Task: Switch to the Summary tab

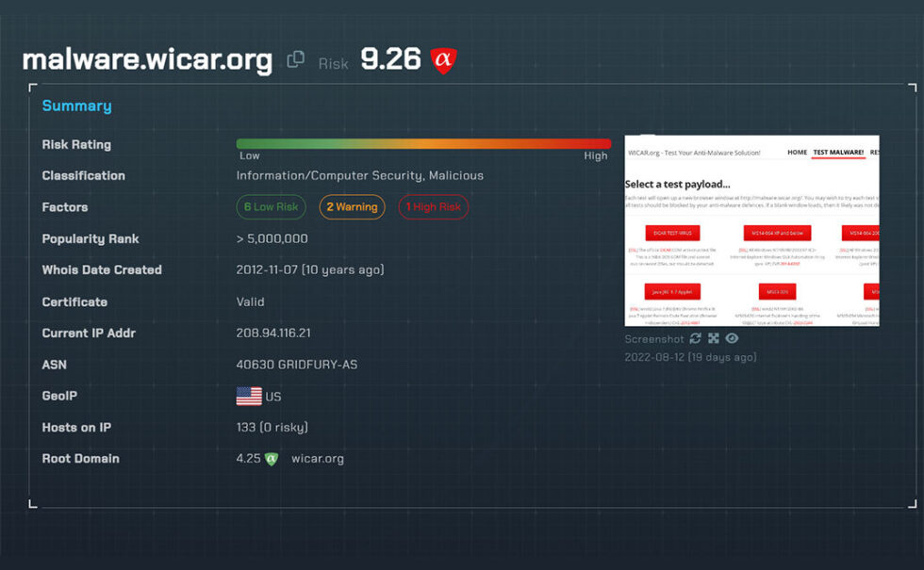Action: [76, 106]
